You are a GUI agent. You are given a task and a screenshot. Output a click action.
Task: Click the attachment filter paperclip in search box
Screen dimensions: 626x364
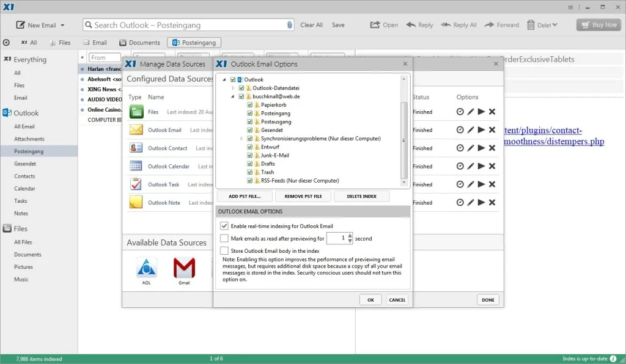coord(289,24)
